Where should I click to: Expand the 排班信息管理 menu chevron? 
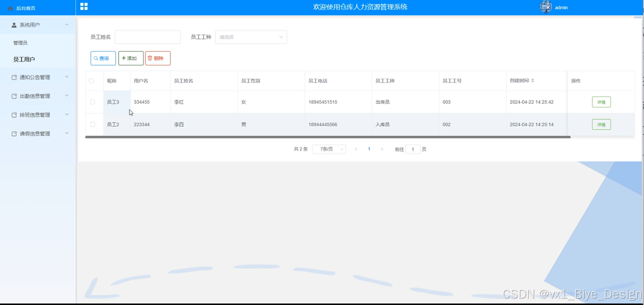pyautogui.click(x=67, y=115)
